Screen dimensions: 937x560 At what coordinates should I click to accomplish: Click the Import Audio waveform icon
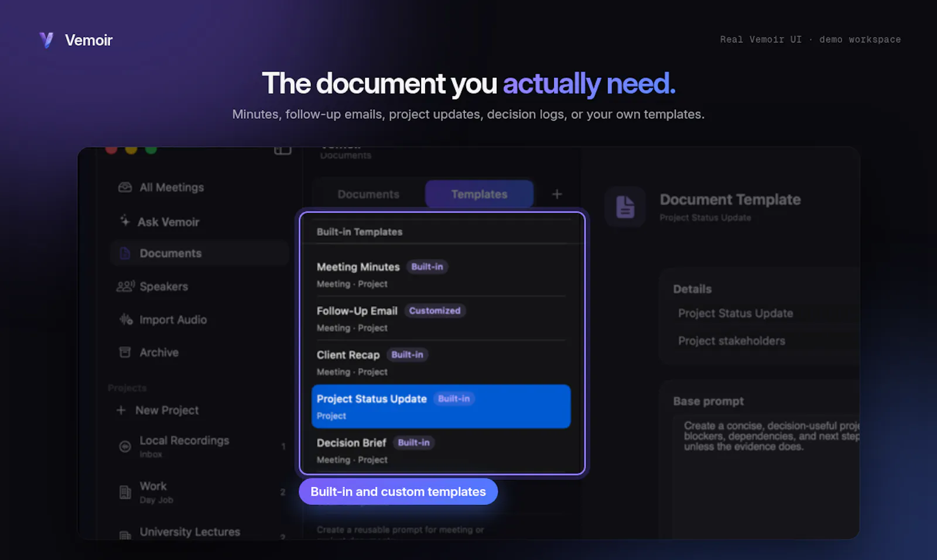125,319
